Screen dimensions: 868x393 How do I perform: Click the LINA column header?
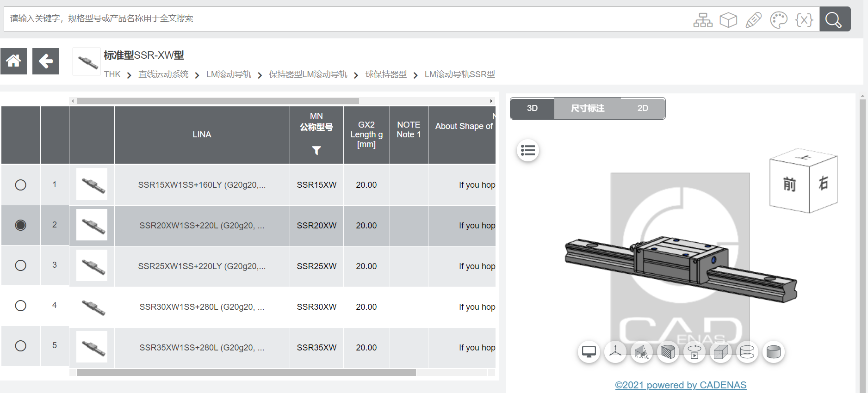(202, 135)
